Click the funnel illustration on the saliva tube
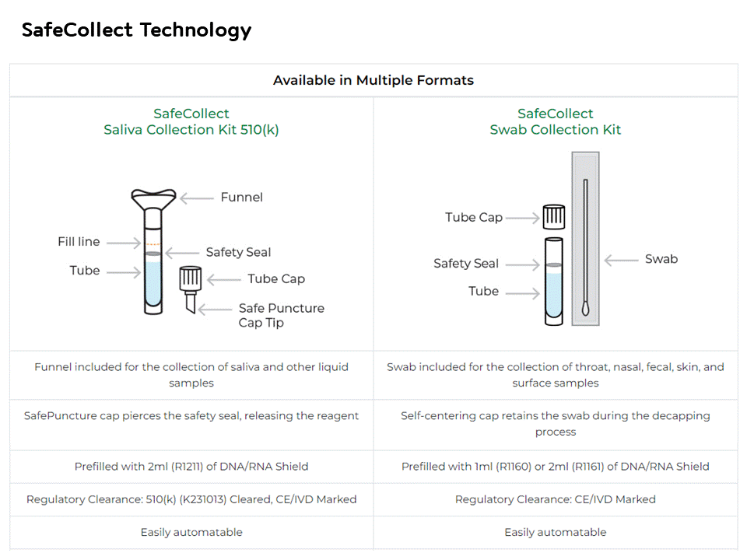747x560 pixels. click(153, 200)
